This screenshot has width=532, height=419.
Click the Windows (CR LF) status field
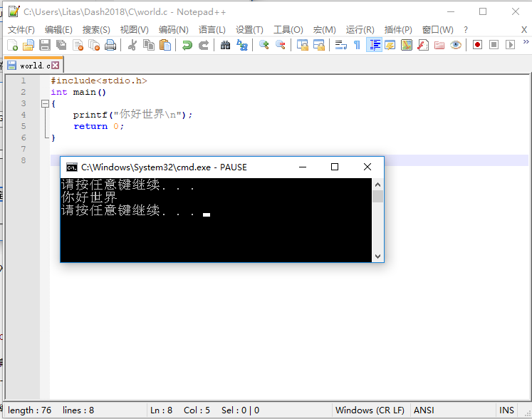(x=370, y=410)
